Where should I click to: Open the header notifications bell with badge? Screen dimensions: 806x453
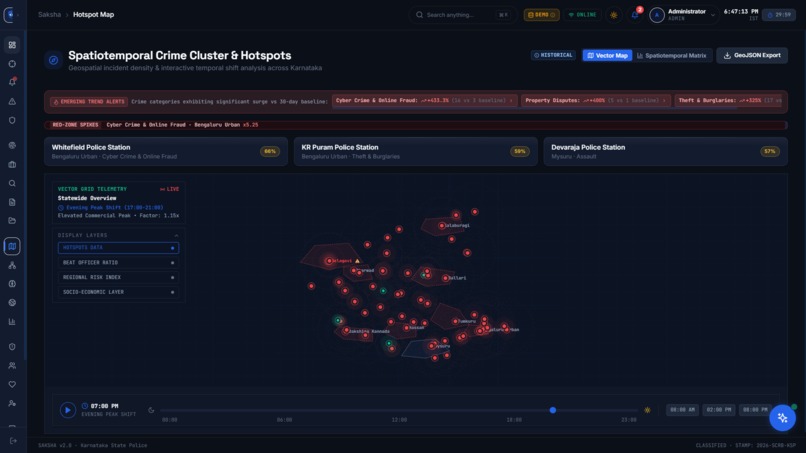pyautogui.click(x=635, y=15)
